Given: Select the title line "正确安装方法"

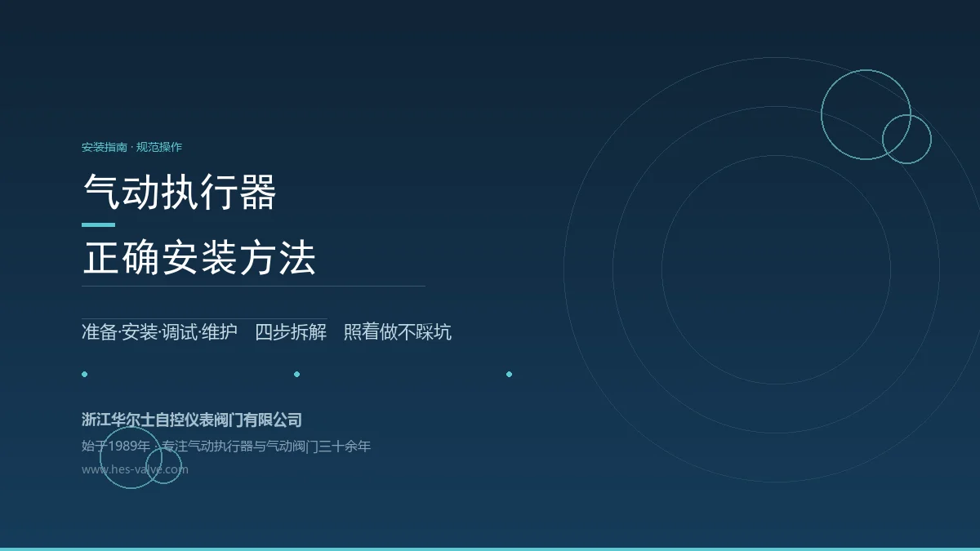Looking at the screenshot, I should (x=199, y=258).
